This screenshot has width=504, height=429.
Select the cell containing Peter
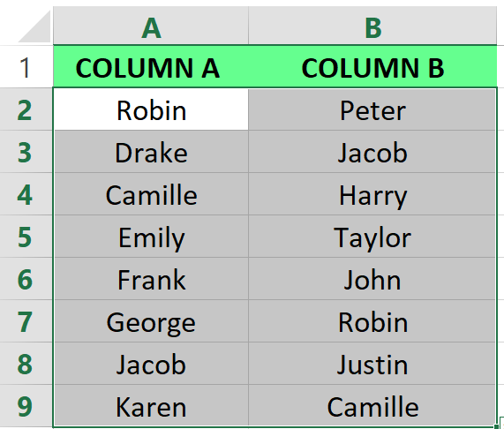click(x=372, y=109)
